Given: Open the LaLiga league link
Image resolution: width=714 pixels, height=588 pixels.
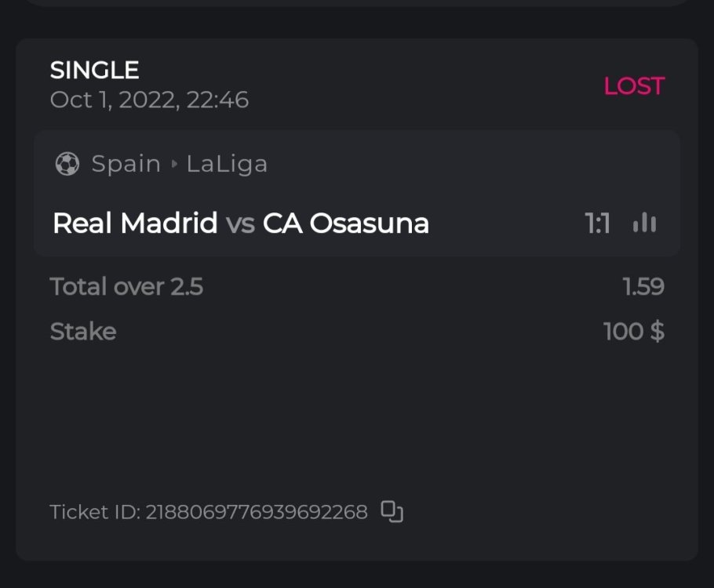Looking at the screenshot, I should point(227,164).
